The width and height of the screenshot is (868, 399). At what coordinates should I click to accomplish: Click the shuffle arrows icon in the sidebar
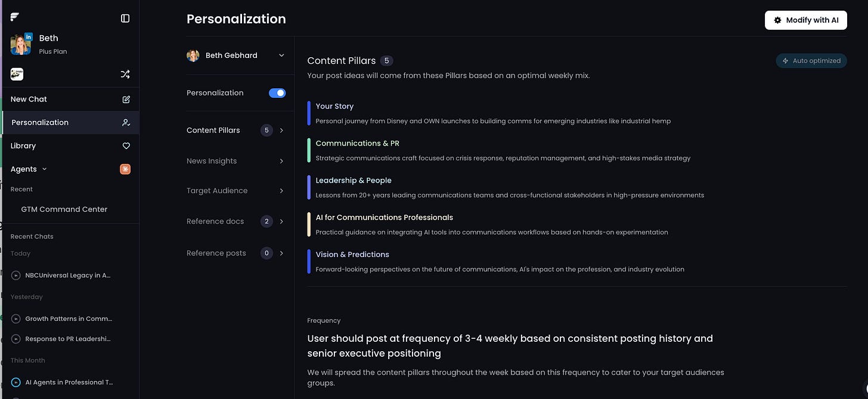tap(125, 75)
